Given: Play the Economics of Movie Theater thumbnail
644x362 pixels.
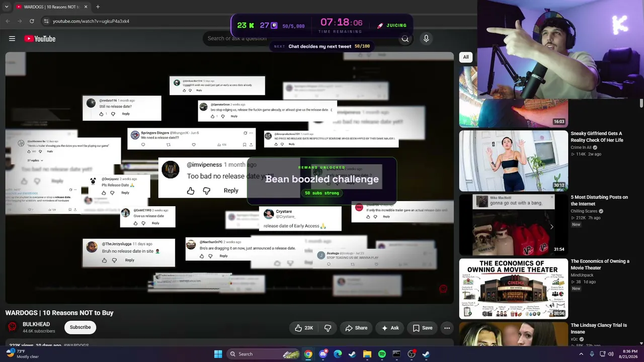Looking at the screenshot, I should 513,289.
